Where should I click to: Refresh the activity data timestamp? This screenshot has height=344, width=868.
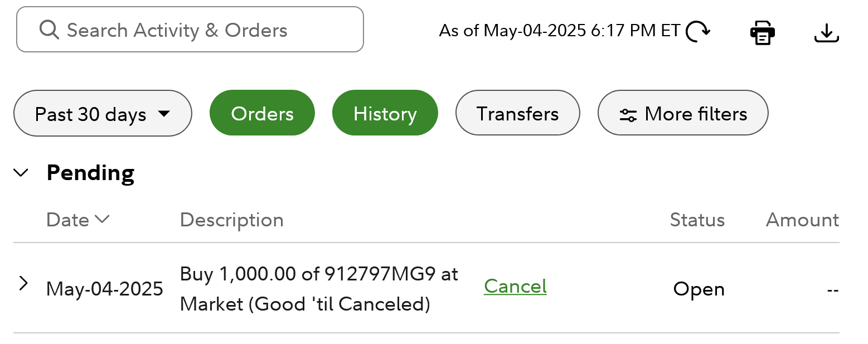(x=697, y=31)
